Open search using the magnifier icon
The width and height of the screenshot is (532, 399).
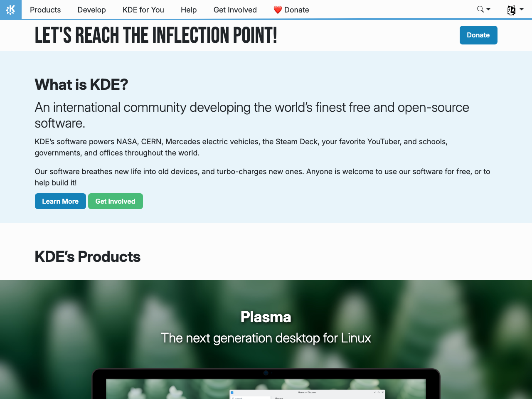pos(480,9)
